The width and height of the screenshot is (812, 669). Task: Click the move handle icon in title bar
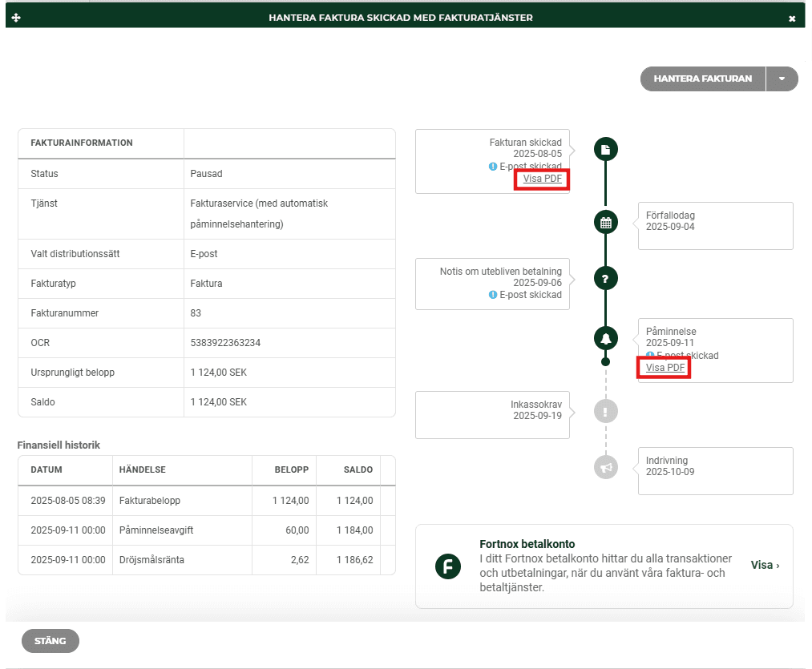17,18
